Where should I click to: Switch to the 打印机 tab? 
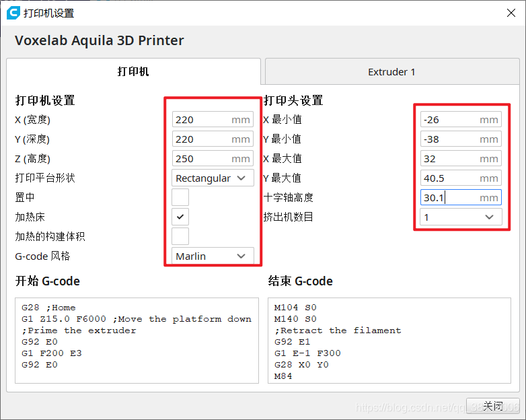(x=133, y=71)
